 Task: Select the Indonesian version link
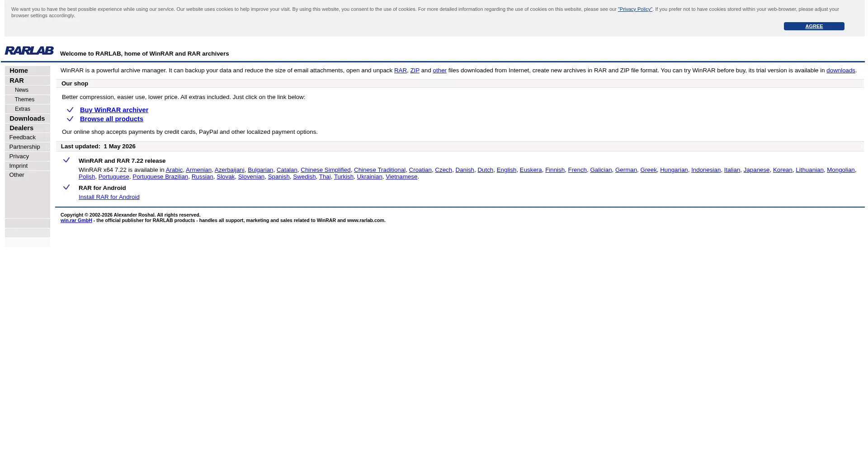point(706,170)
